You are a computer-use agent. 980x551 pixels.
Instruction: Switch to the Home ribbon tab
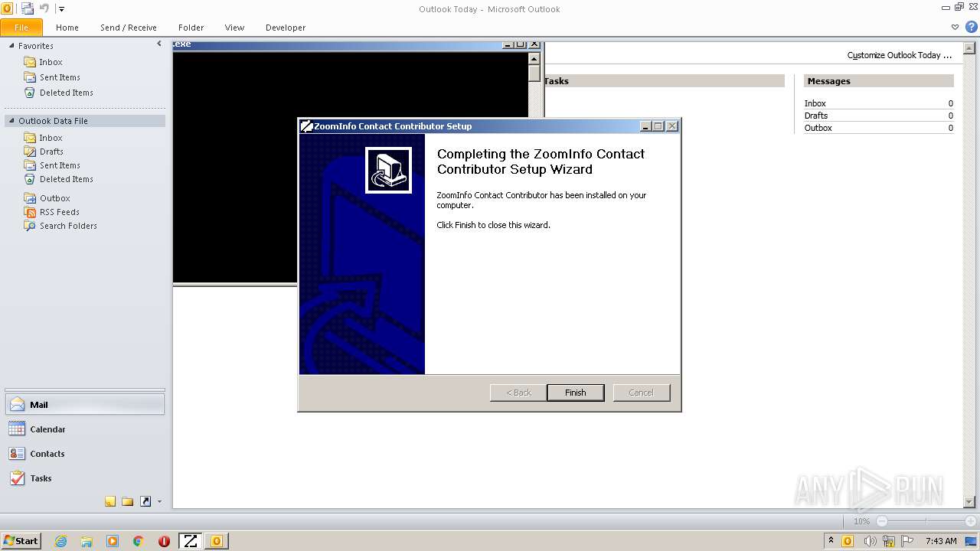tap(67, 28)
